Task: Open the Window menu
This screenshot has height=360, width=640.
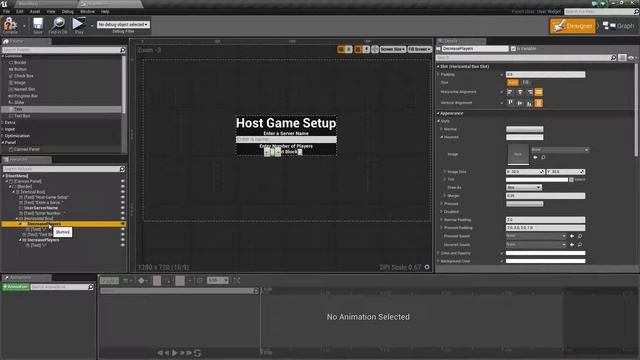Action: coord(87,11)
